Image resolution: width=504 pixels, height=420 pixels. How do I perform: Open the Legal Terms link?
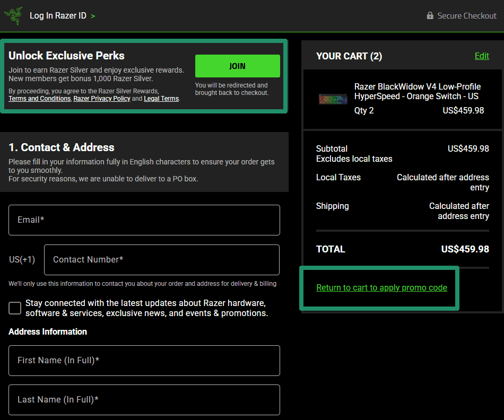coord(161,99)
